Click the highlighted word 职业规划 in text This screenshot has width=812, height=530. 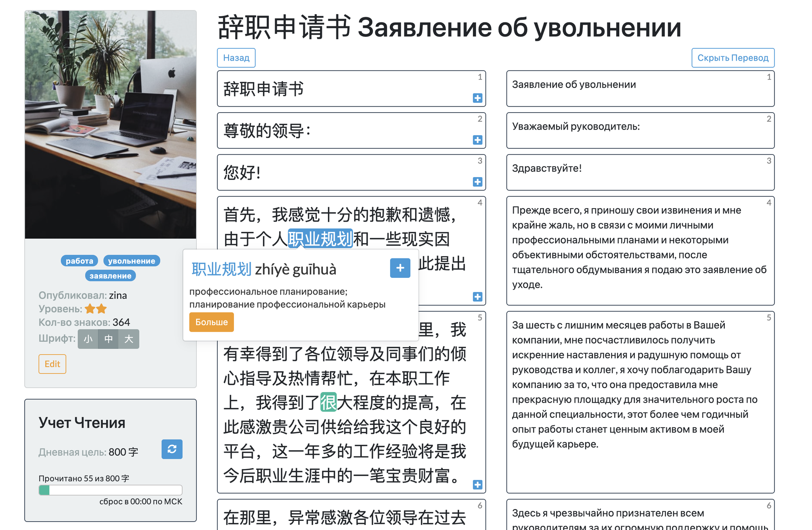point(320,239)
